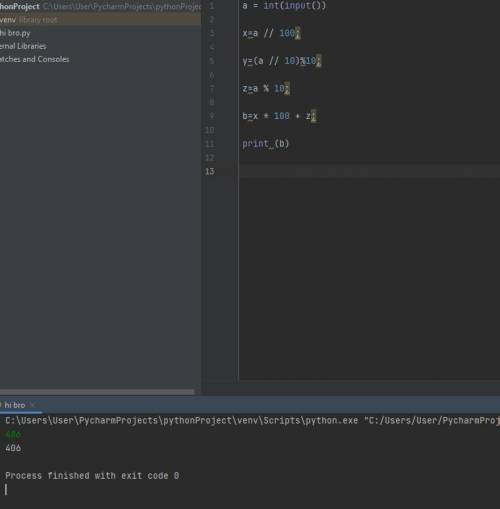Select the venv library root folder
Screen dimensions: 500x509
(x=29, y=20)
